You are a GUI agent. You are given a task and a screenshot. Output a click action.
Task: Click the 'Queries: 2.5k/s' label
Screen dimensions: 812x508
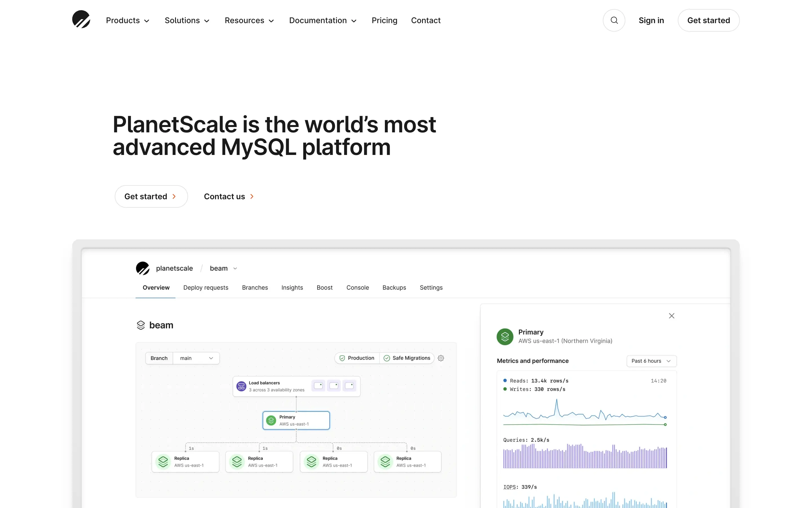tap(526, 440)
